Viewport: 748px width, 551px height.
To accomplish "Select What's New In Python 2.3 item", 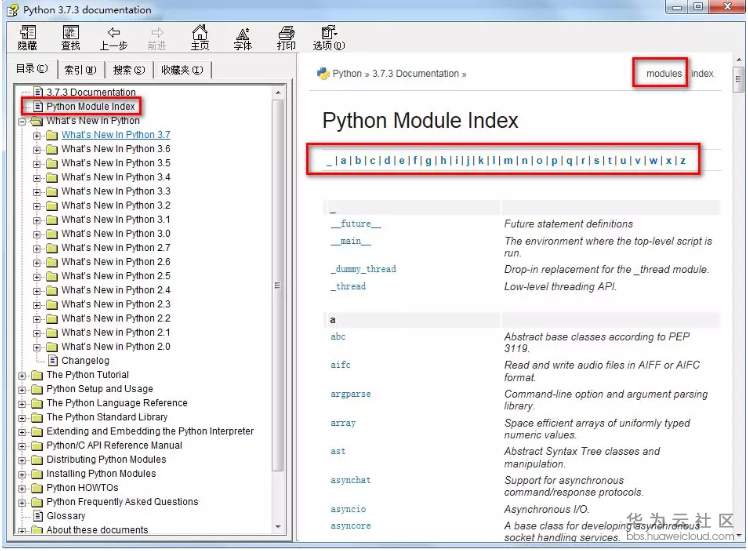I will point(115,304).
